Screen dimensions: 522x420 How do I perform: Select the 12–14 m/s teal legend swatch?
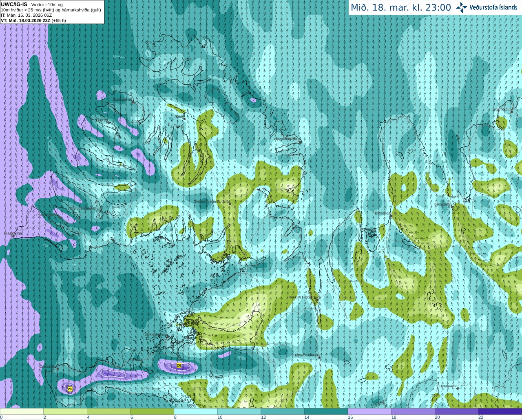point(283,411)
